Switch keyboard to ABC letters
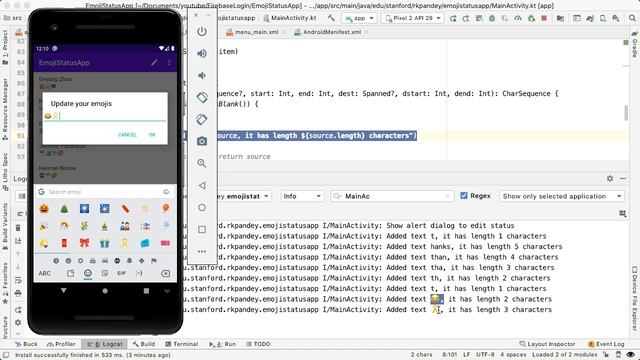 [x=44, y=273]
